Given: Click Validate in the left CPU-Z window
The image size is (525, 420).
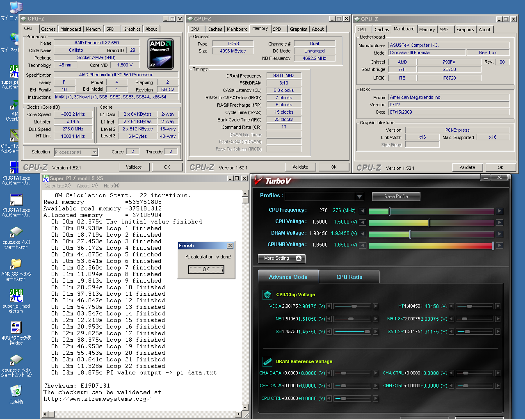Looking at the screenshot, I should tap(134, 167).
